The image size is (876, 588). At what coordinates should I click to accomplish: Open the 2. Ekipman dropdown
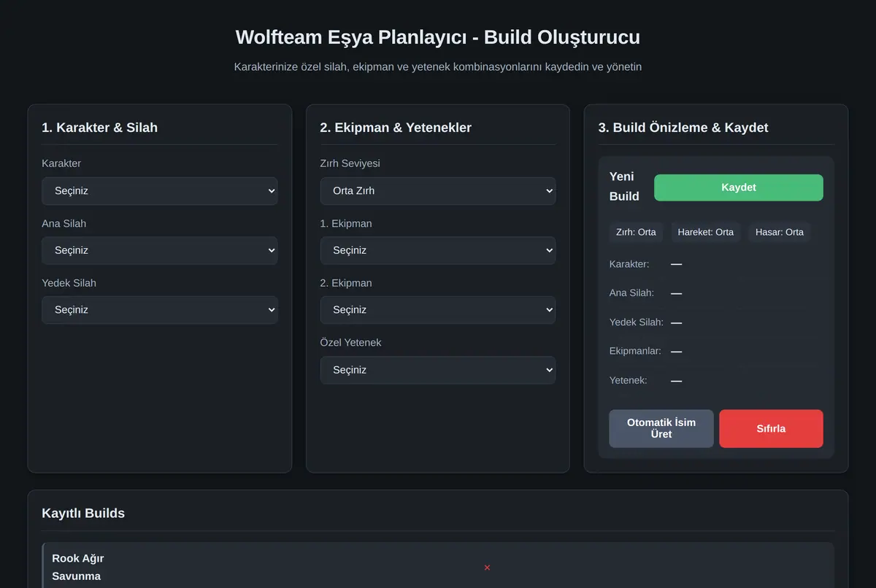click(438, 310)
